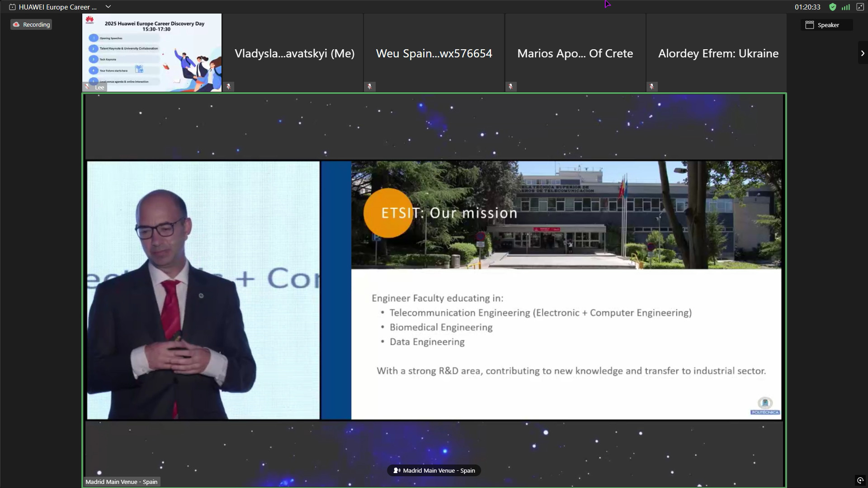
Task: Check the network signal strength icon
Action: (x=846, y=7)
